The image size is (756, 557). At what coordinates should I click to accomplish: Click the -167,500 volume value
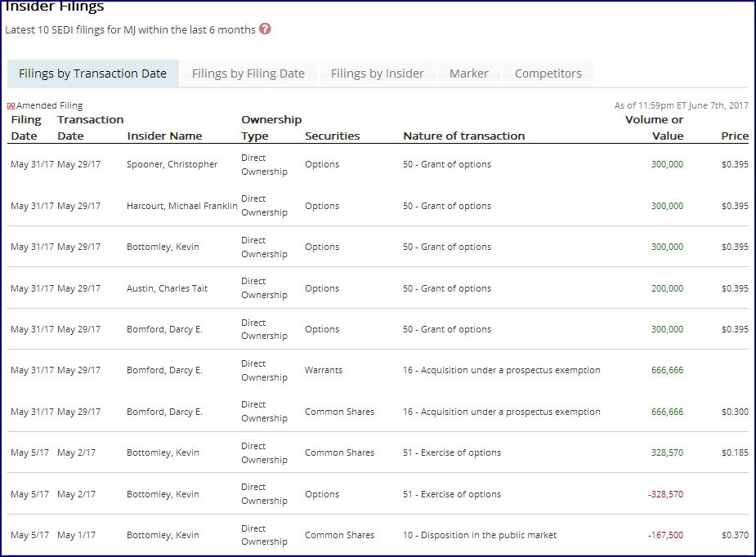tap(665, 535)
